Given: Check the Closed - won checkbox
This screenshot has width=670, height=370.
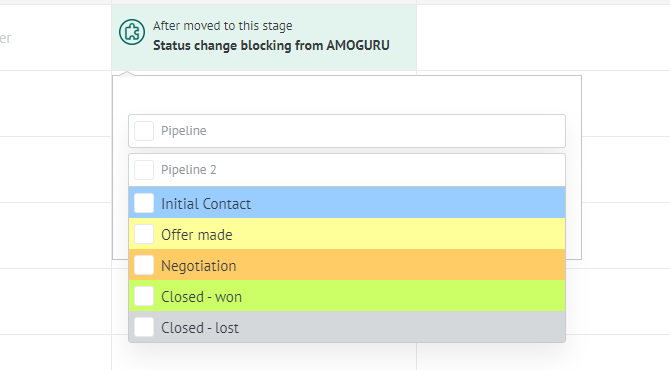Looking at the screenshot, I should coord(144,296).
